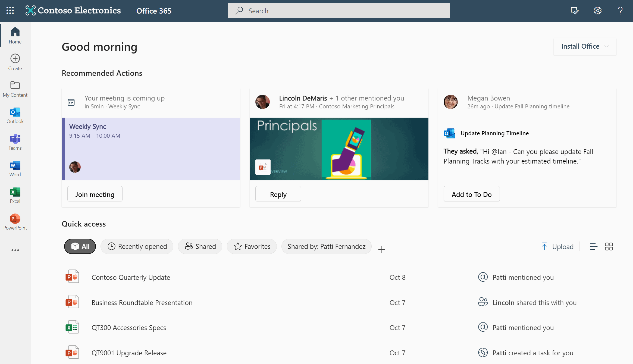This screenshot has height=364, width=633.
Task: Select the All filter pill
Action: click(x=80, y=246)
